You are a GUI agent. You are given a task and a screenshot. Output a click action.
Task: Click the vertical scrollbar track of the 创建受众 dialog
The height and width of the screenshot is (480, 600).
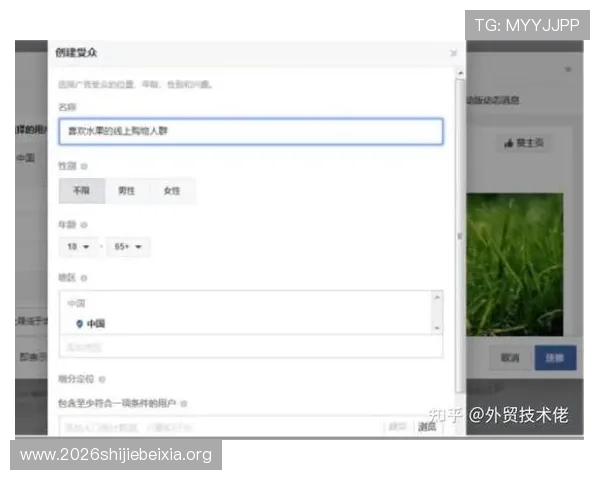pyautogui.click(x=460, y=235)
